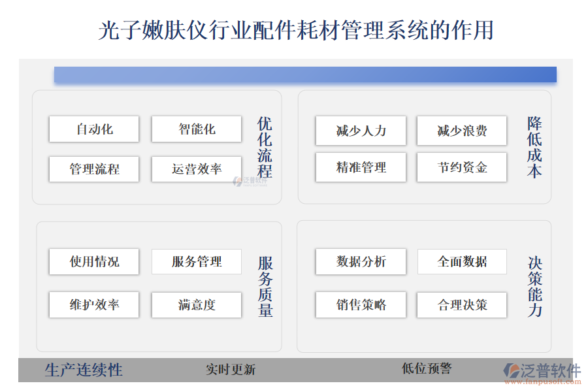Click the 使用情况 label
Image resolution: width=588 pixels, height=392 pixels.
[x=93, y=261]
